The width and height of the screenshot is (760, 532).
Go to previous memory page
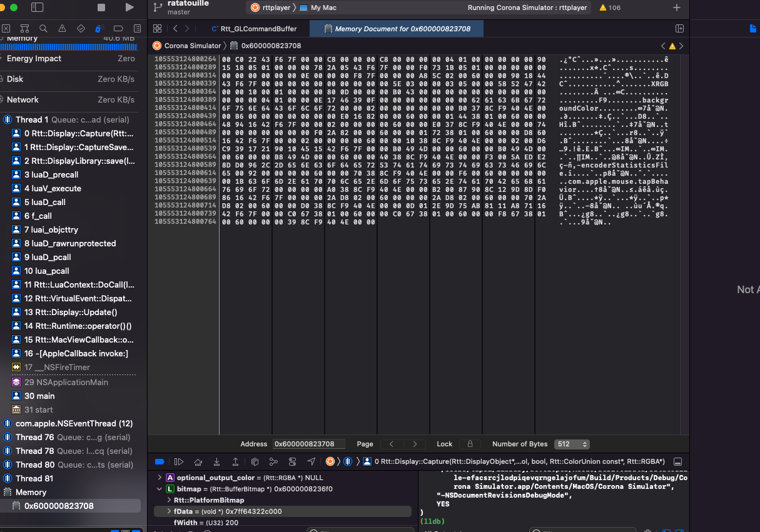coord(392,444)
